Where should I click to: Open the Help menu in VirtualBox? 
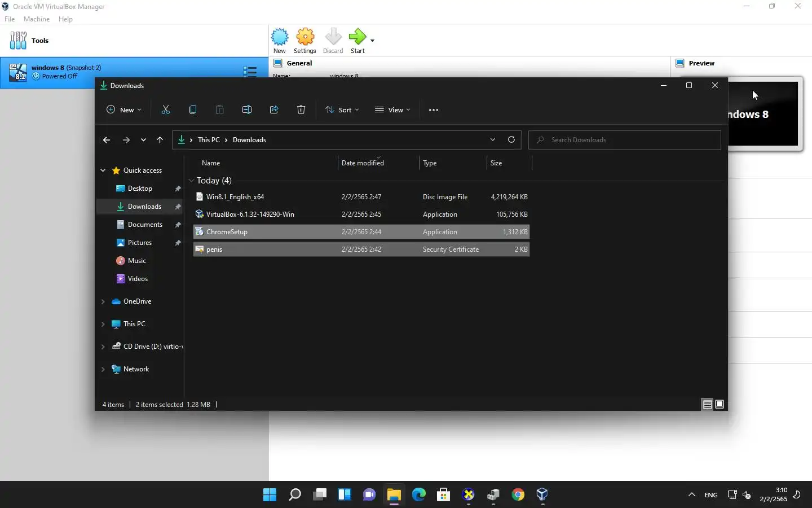coord(65,19)
